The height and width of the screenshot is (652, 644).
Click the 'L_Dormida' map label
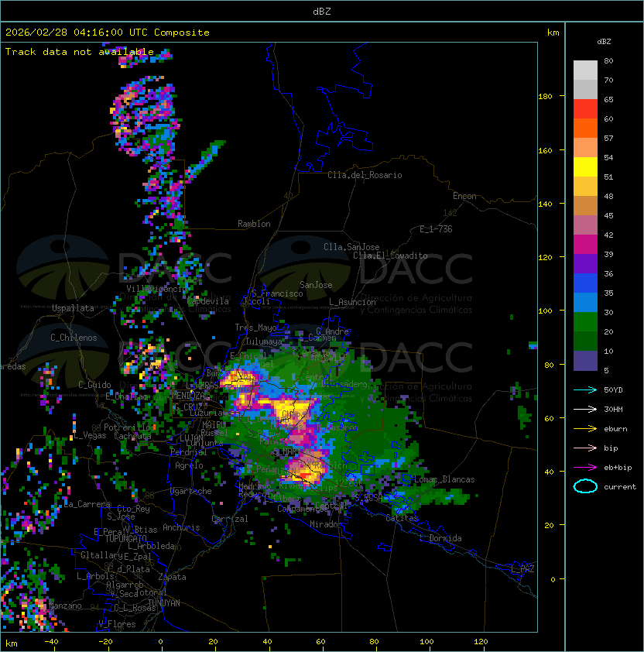[440, 538]
